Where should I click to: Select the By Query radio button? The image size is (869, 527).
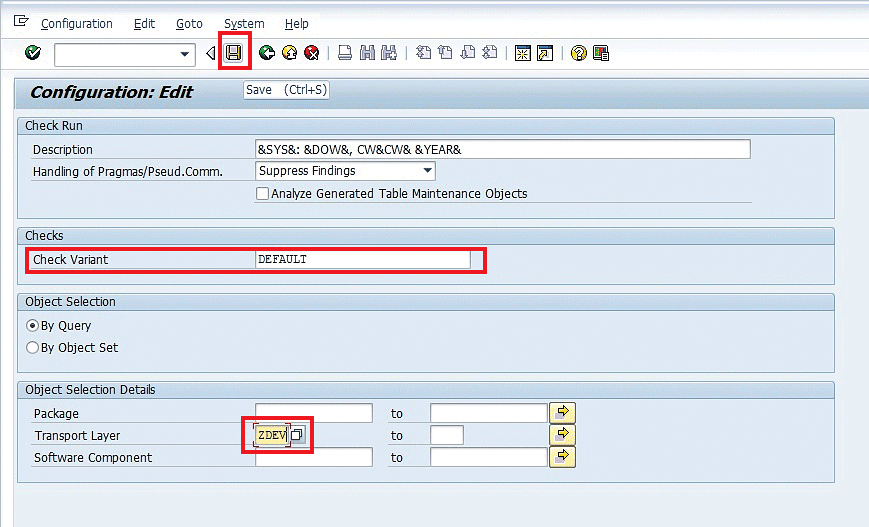click(x=33, y=326)
